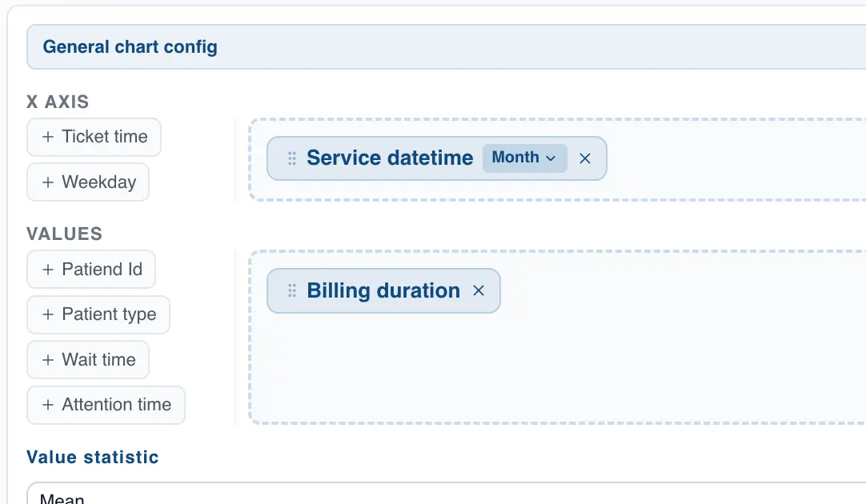This screenshot has height=504, width=866.
Task: Click the plus icon beside Wait time
Action: pyautogui.click(x=48, y=360)
